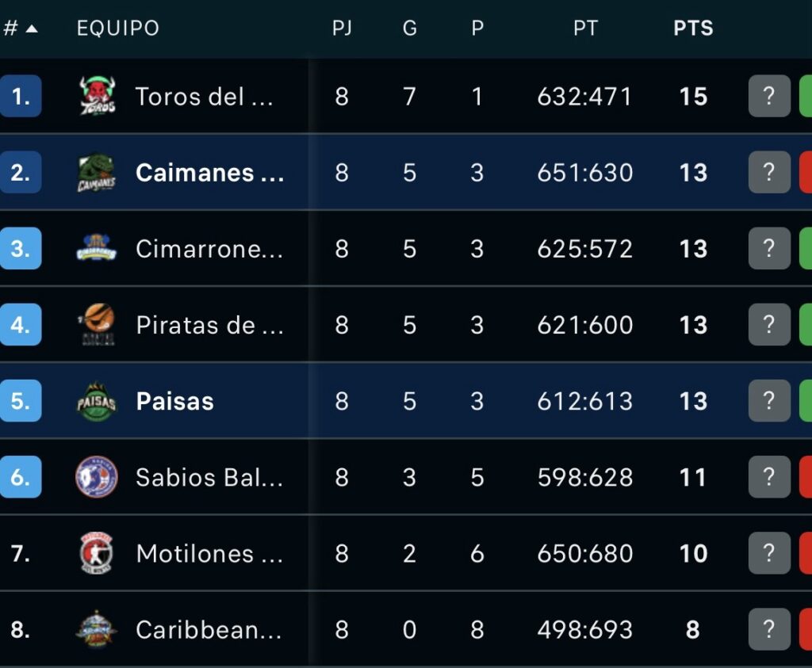Click the Motilones team logo
This screenshot has width=812, height=668.
coord(97,553)
